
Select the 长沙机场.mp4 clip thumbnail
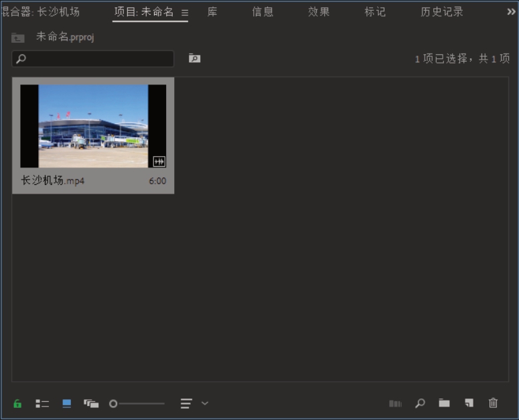click(x=93, y=126)
